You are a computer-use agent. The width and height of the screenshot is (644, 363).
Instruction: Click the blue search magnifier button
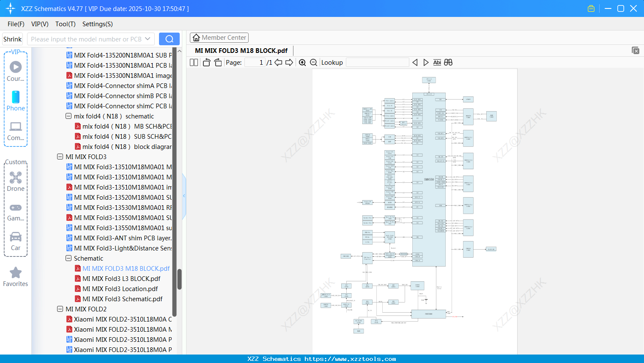pos(169,39)
